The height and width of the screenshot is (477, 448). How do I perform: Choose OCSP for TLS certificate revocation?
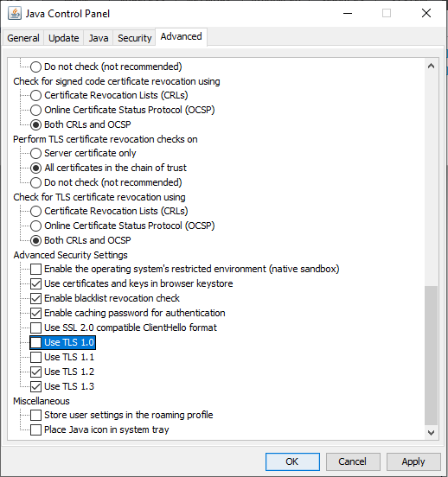35,226
